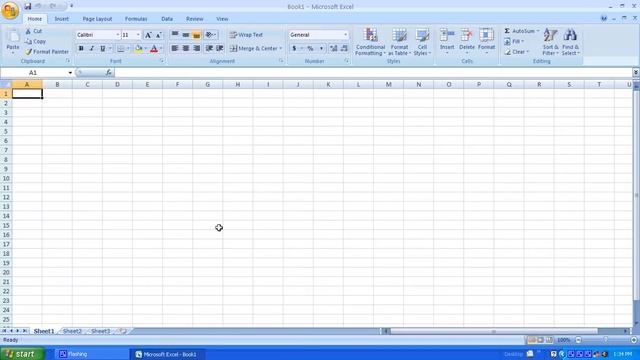Switch to the Formulas tab
Screen dimensions: 640x360
point(136,19)
